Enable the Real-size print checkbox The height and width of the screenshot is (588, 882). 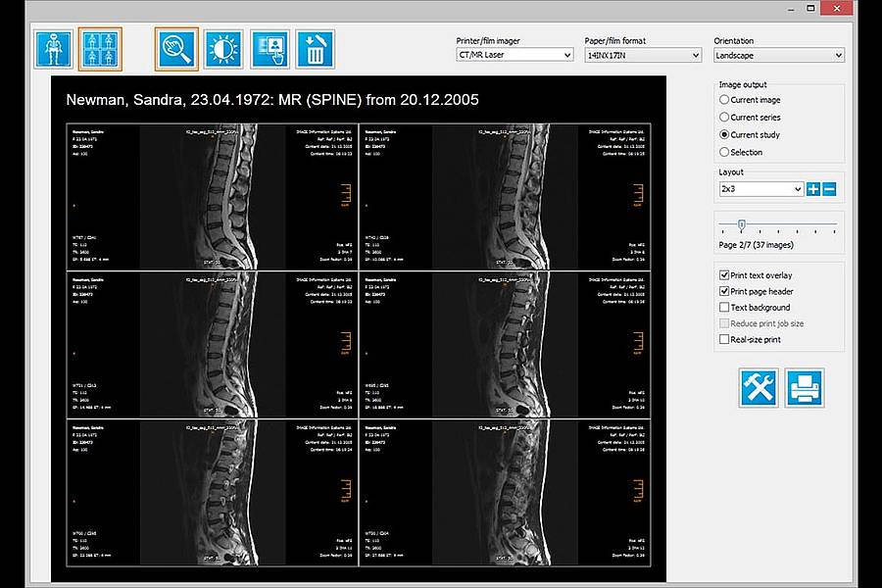[724, 340]
